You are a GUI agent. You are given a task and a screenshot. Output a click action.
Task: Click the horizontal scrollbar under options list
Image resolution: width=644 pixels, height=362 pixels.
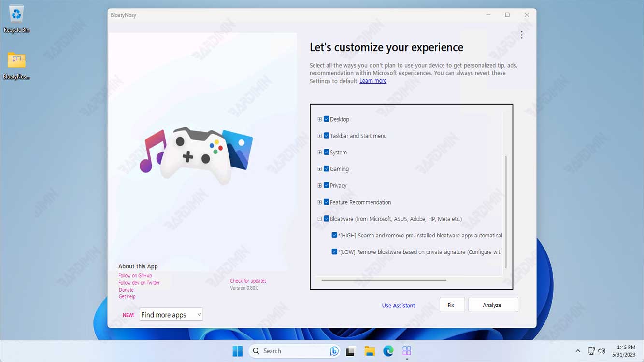[x=384, y=280]
